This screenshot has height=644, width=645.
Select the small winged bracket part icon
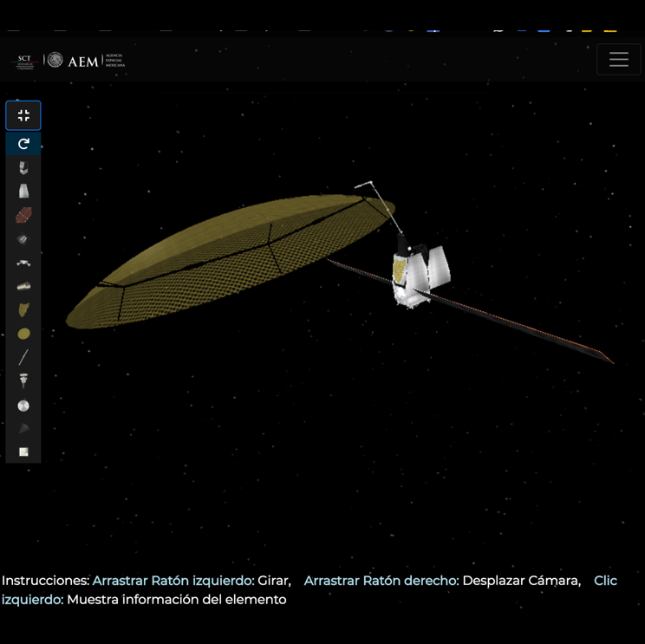tap(23, 263)
